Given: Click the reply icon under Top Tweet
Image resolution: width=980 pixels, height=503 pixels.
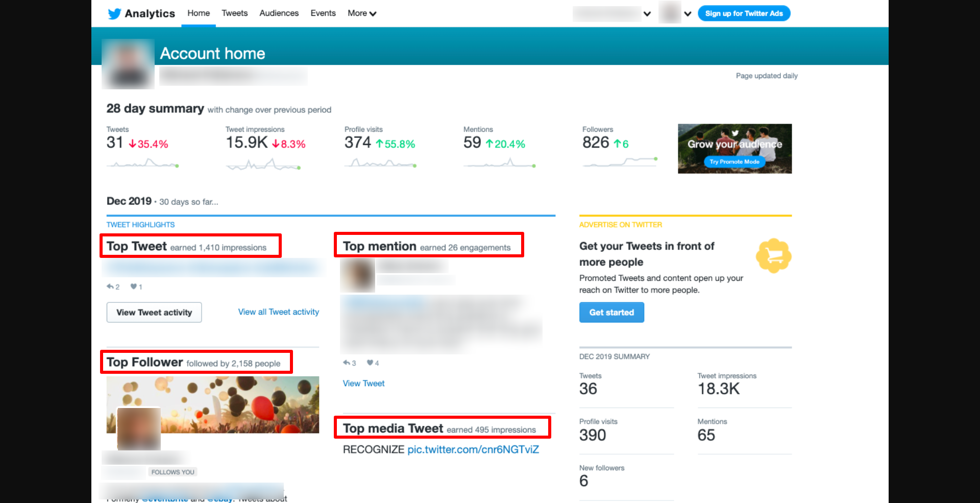Looking at the screenshot, I should click(x=110, y=286).
